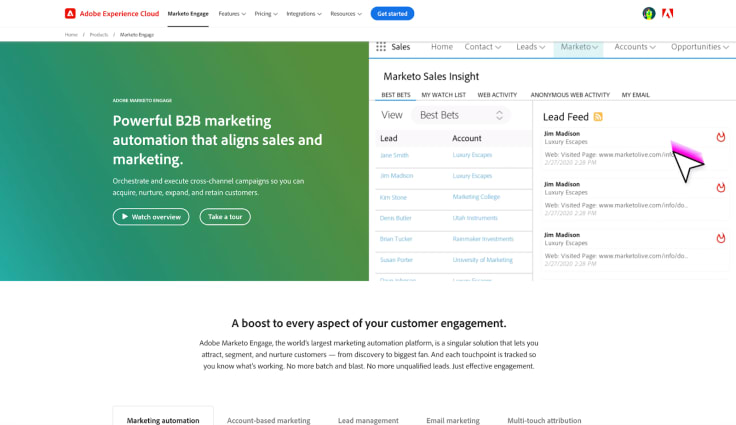The image size is (736, 425).
Task: Open the Marketing College account
Action: click(476, 197)
